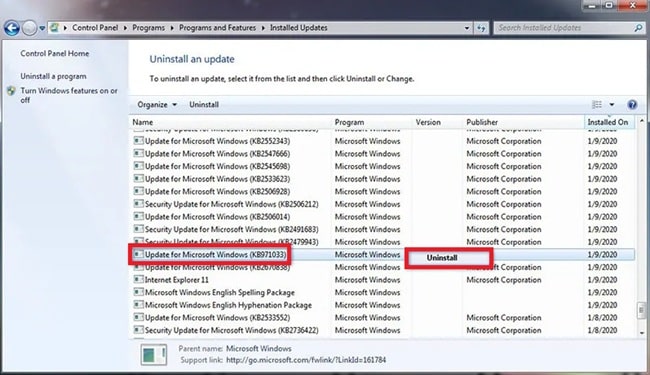
Task: Open Uninstall a program link
Action: [53, 76]
